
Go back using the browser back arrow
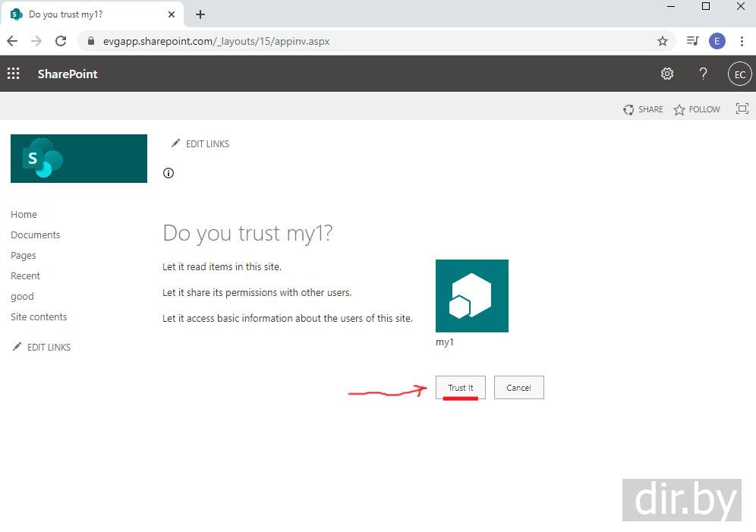point(12,41)
